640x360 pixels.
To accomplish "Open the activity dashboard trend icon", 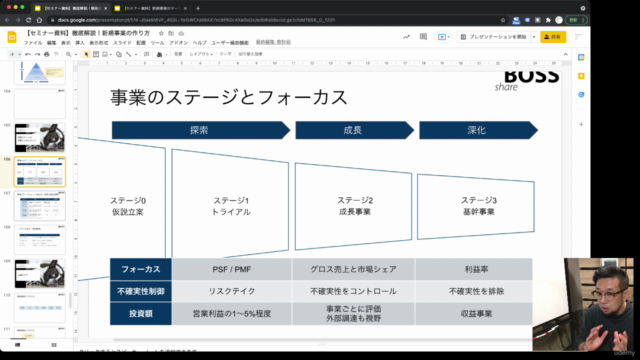I will click(406, 37).
